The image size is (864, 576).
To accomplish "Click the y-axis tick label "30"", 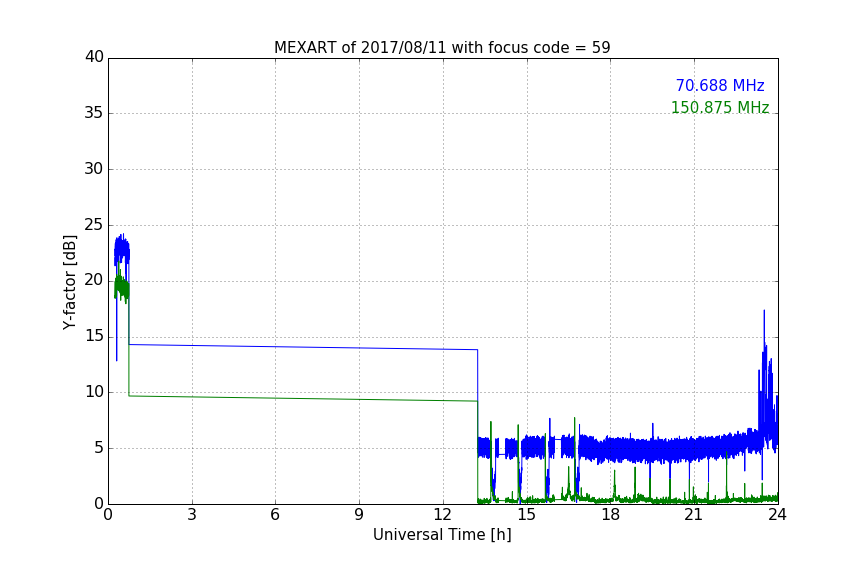I will 94,169.
